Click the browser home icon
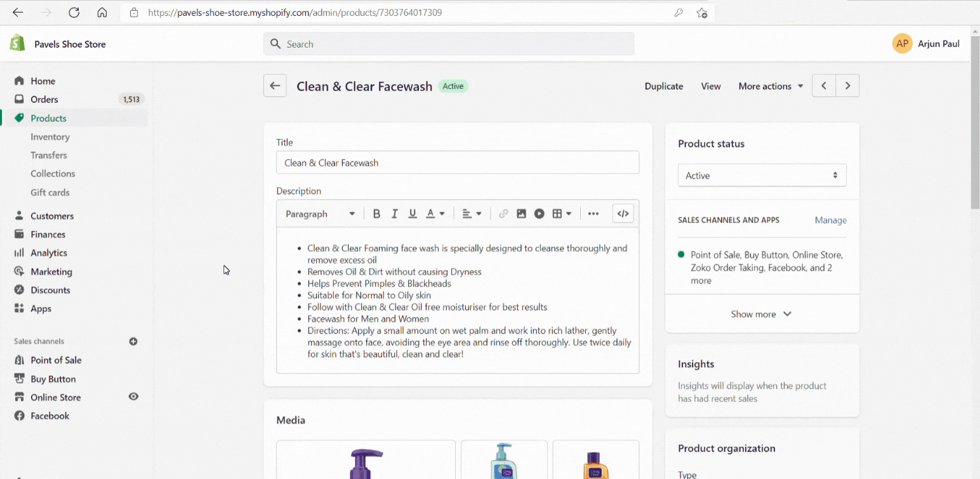 pos(102,13)
